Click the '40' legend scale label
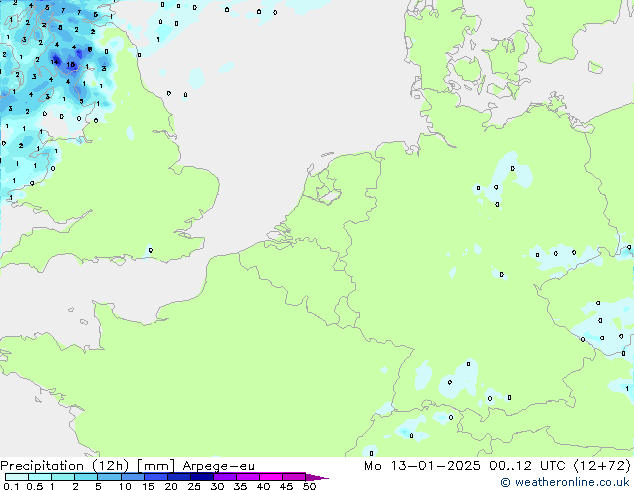Viewport: 634px width, 490px height. (x=263, y=486)
